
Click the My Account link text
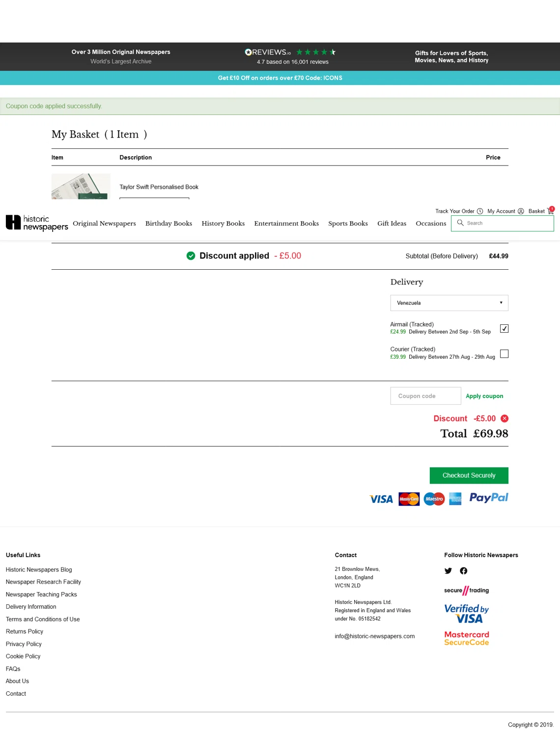coord(501,211)
